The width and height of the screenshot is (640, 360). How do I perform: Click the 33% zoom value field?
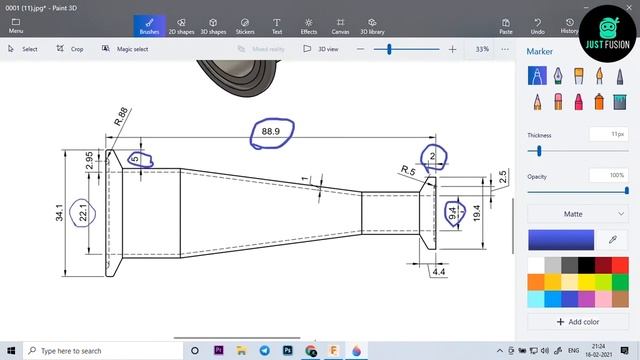[482, 49]
